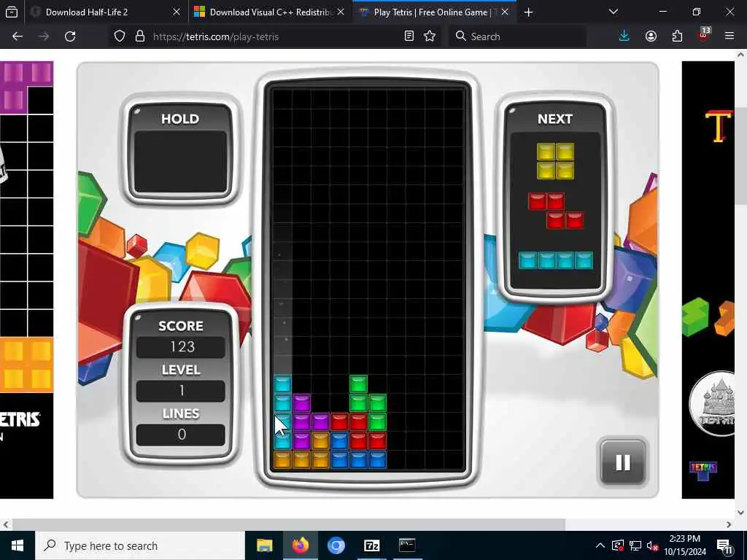Expand the list all tabs dropdown

click(x=614, y=12)
